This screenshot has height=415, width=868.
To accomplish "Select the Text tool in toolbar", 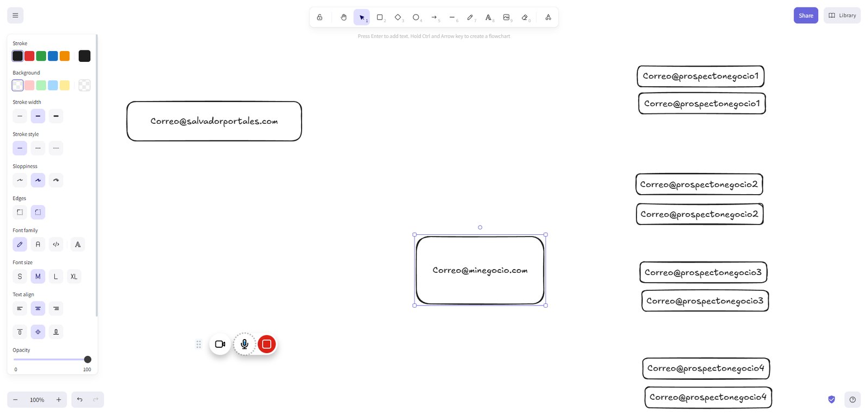I will point(488,17).
